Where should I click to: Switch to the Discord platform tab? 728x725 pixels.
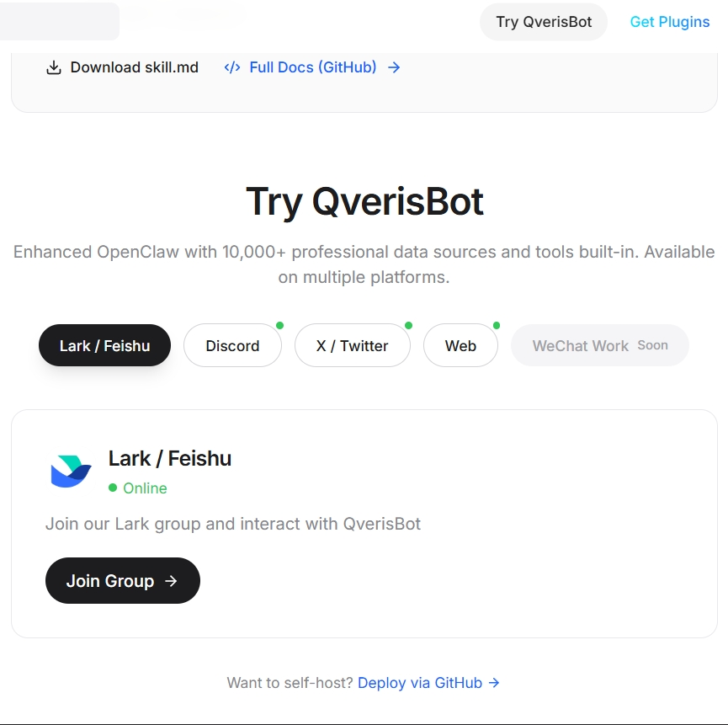(232, 345)
